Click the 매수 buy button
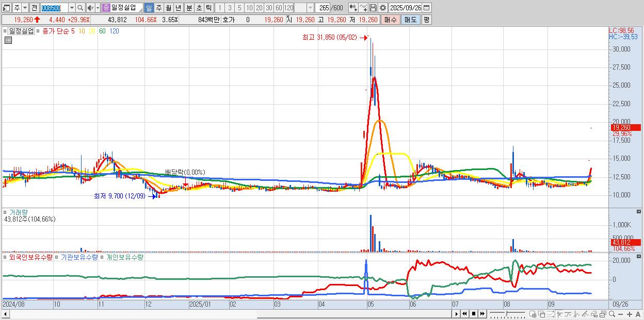Screen dimensions: 644x320 click(x=391, y=20)
